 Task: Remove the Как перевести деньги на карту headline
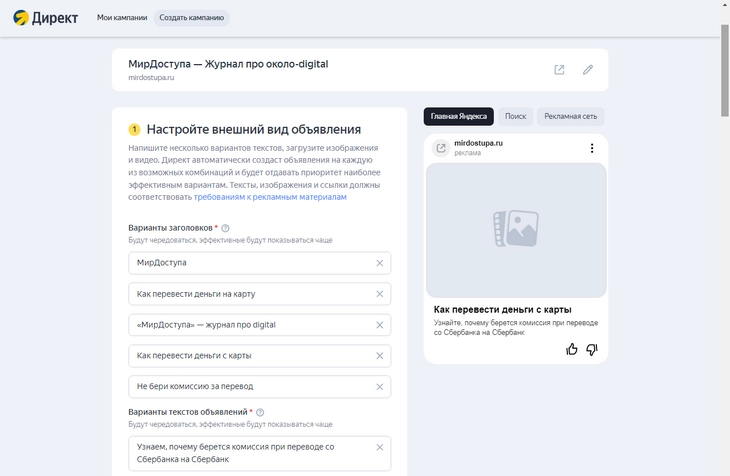[x=379, y=294]
